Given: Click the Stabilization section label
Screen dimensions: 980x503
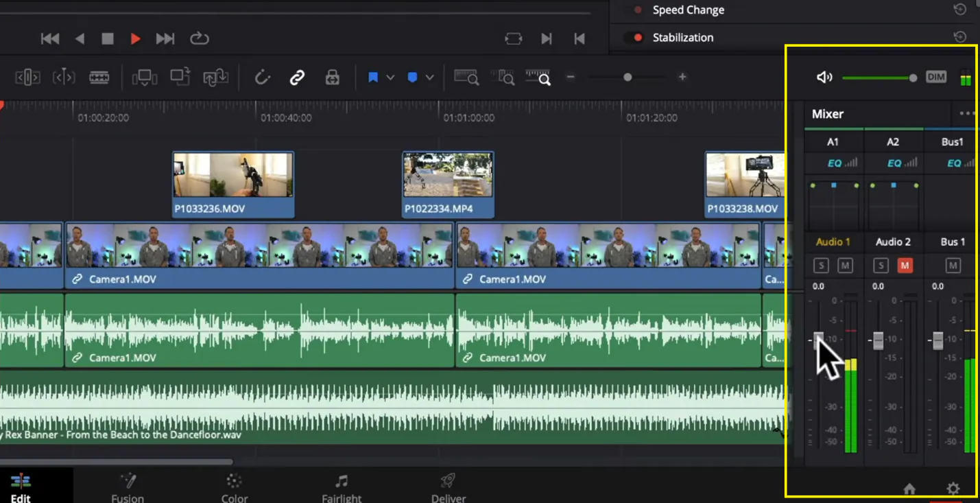Looking at the screenshot, I should (682, 38).
